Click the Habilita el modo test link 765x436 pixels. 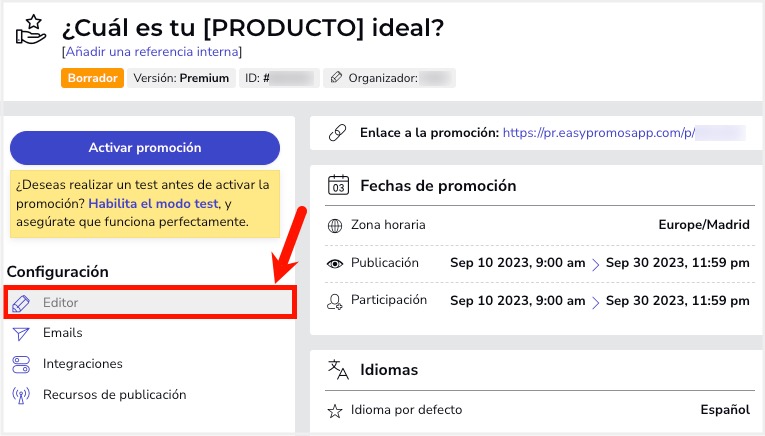[154, 204]
